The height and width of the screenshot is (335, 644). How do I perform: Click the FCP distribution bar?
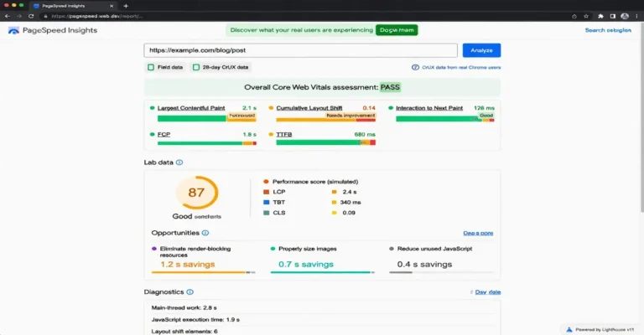206,143
